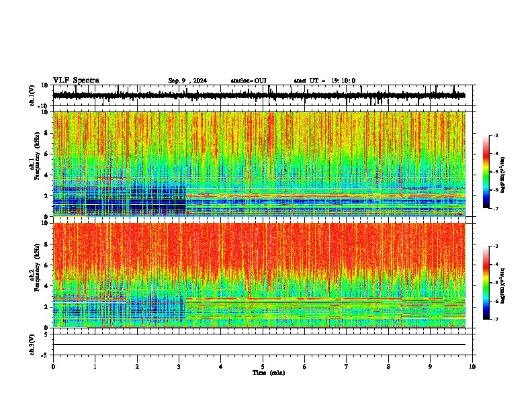Click the 6 kHz tick on ch.1 frequency axis
The width and height of the screenshot is (532, 411).
point(47,154)
